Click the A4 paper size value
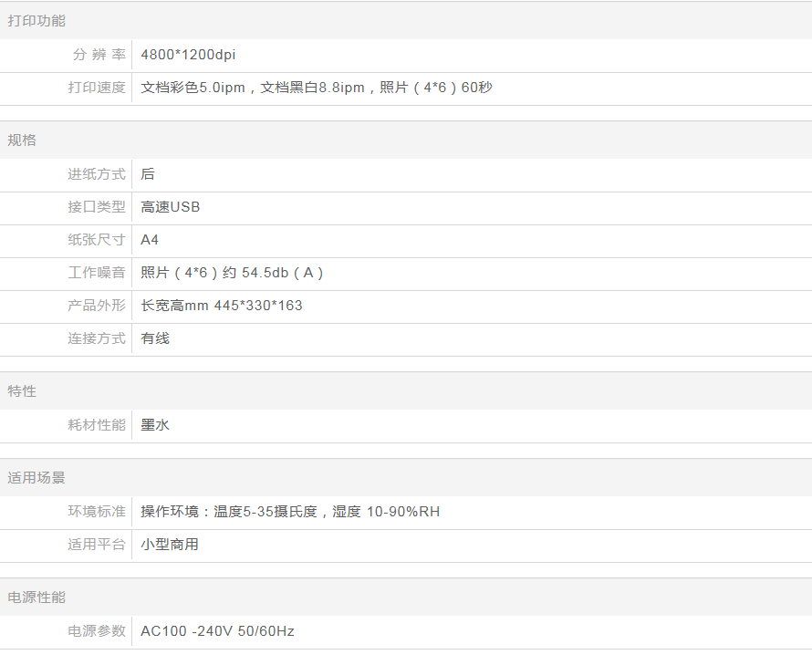The height and width of the screenshot is (655, 812). pos(150,240)
